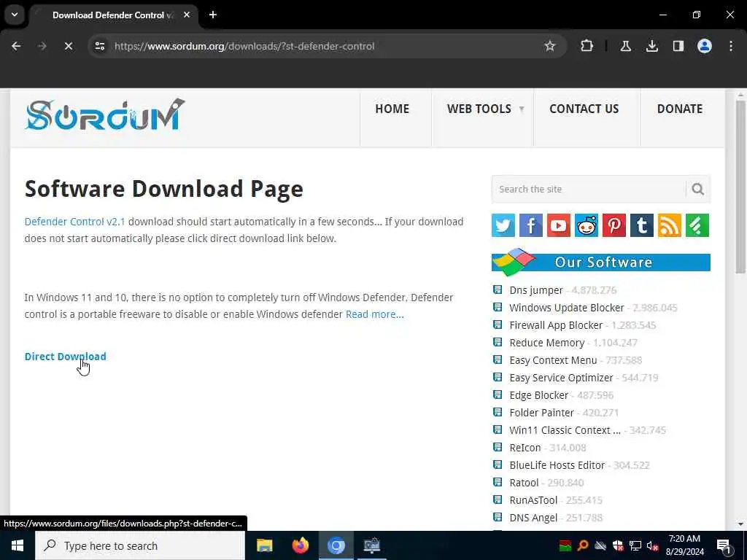The height and width of the screenshot is (560, 747).
Task: Open the Reduce Memory link
Action: click(x=547, y=343)
